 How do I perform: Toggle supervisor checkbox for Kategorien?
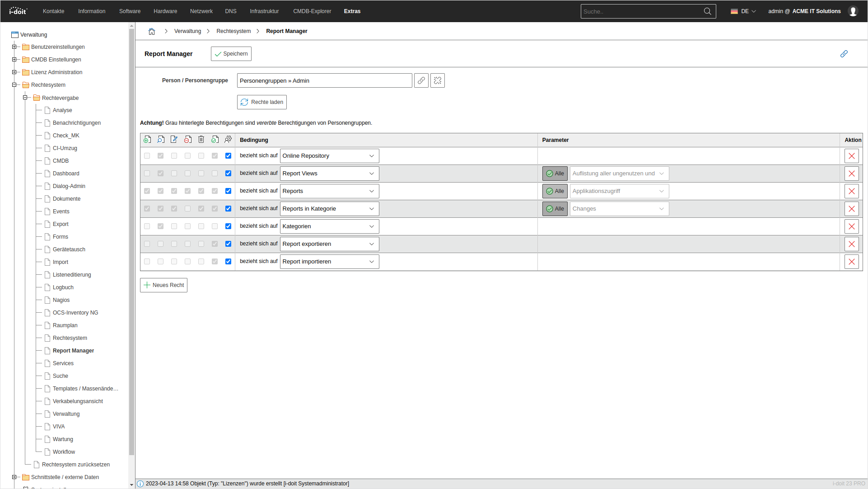pos(228,226)
